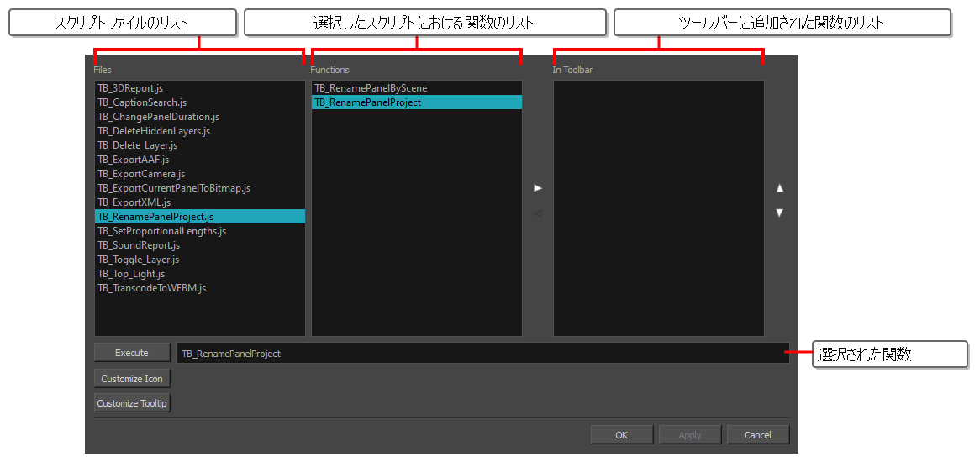Select TB_RenamePanelProject.js script

(155, 217)
